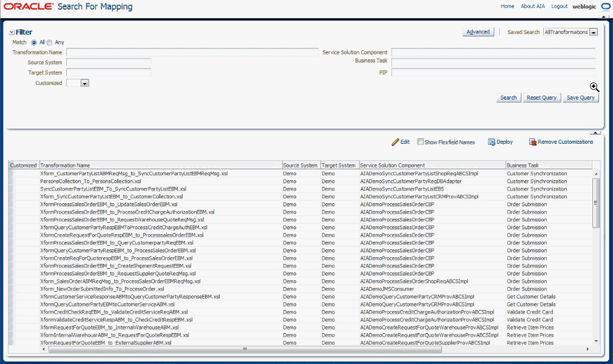Image resolution: width=613 pixels, height=364 pixels.
Task: Open the Customized dropdown list
Action: coord(85,83)
